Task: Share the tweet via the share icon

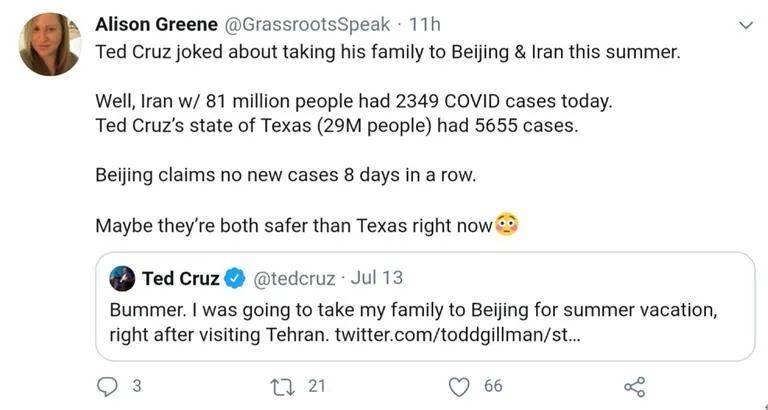Action: pyautogui.click(x=634, y=386)
